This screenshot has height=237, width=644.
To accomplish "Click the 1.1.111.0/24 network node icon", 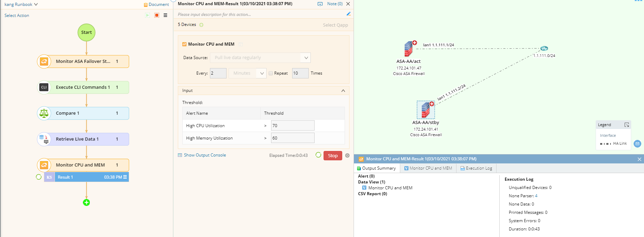I will tap(544, 48).
